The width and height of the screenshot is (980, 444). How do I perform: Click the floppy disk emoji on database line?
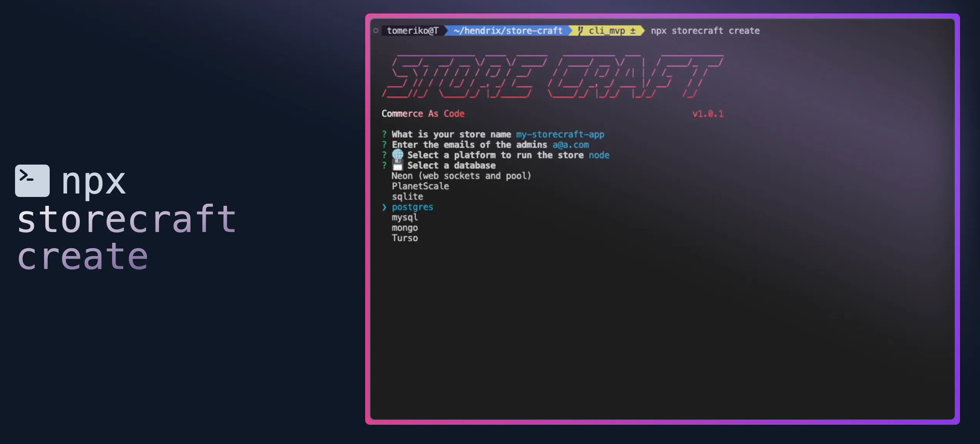click(398, 165)
